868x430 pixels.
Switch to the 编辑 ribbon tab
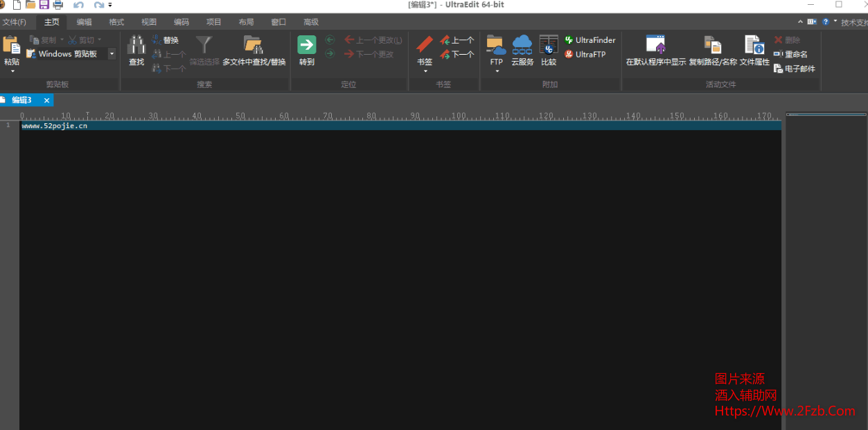(84, 22)
